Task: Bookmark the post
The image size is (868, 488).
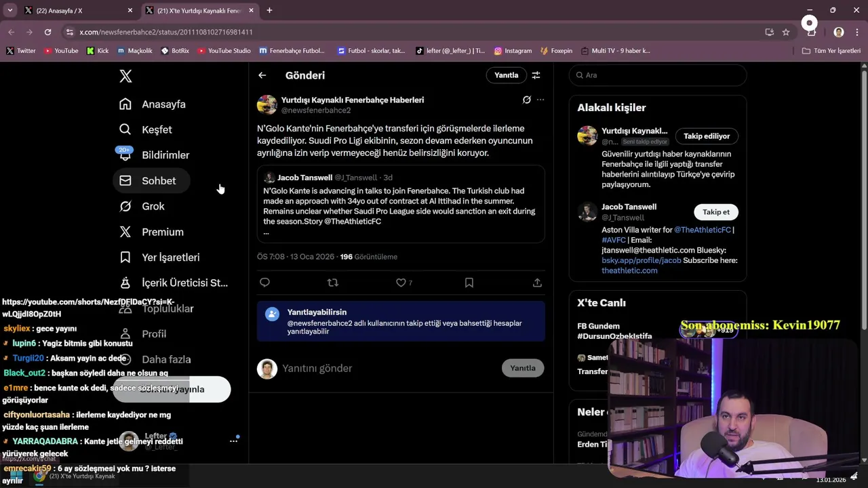Action: coord(469,283)
